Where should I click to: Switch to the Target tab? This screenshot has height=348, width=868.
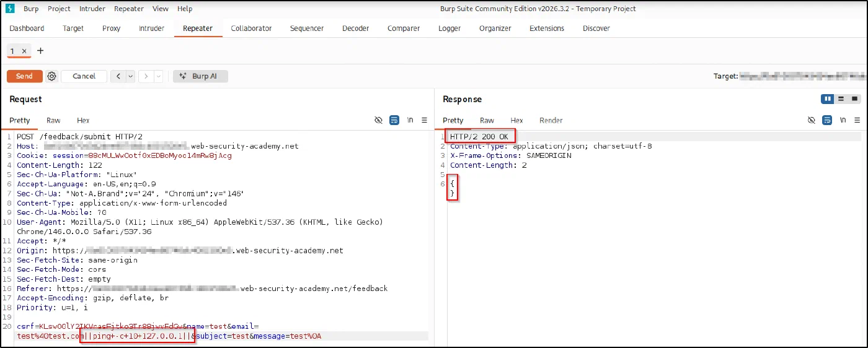pyautogui.click(x=73, y=28)
